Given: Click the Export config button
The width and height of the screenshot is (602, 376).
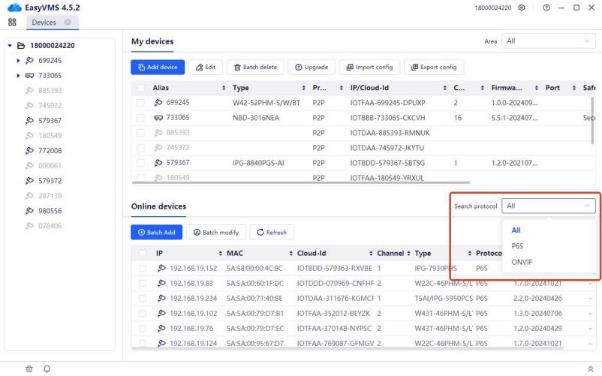Looking at the screenshot, I should point(434,67).
